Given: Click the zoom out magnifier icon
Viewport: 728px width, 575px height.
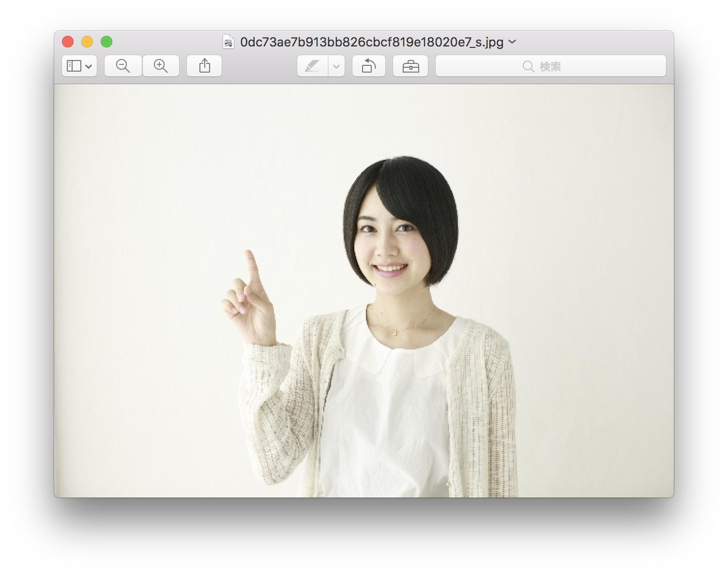Looking at the screenshot, I should (123, 66).
